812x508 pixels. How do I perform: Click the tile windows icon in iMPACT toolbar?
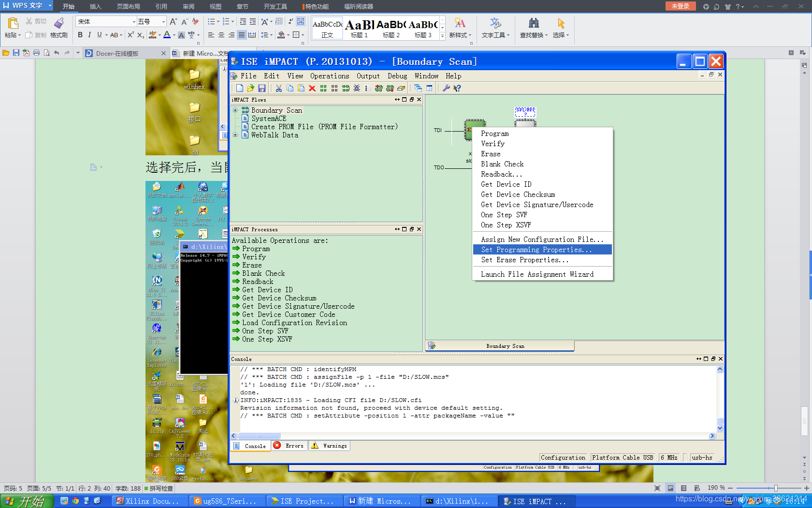pos(429,88)
